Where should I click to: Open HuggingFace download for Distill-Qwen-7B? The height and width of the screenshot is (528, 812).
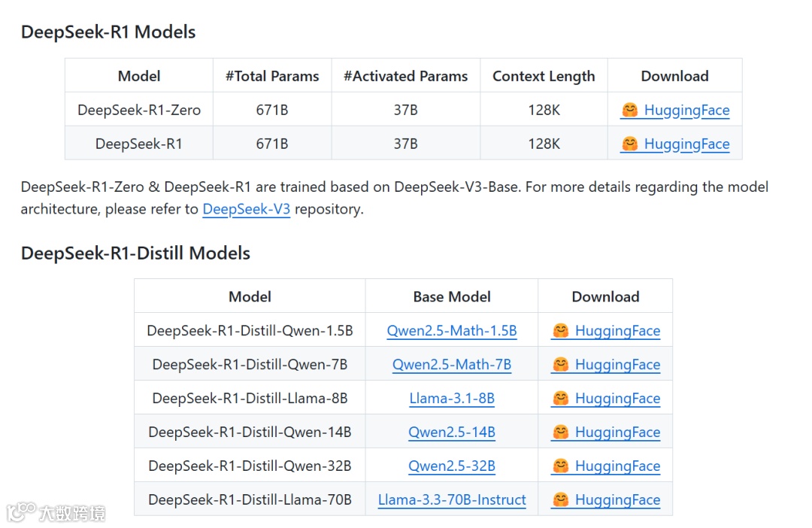pyautogui.click(x=605, y=364)
